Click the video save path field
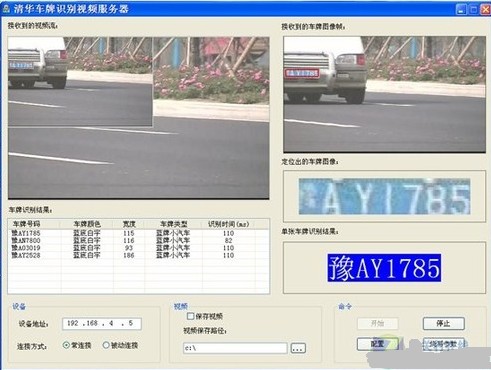 click(x=235, y=348)
